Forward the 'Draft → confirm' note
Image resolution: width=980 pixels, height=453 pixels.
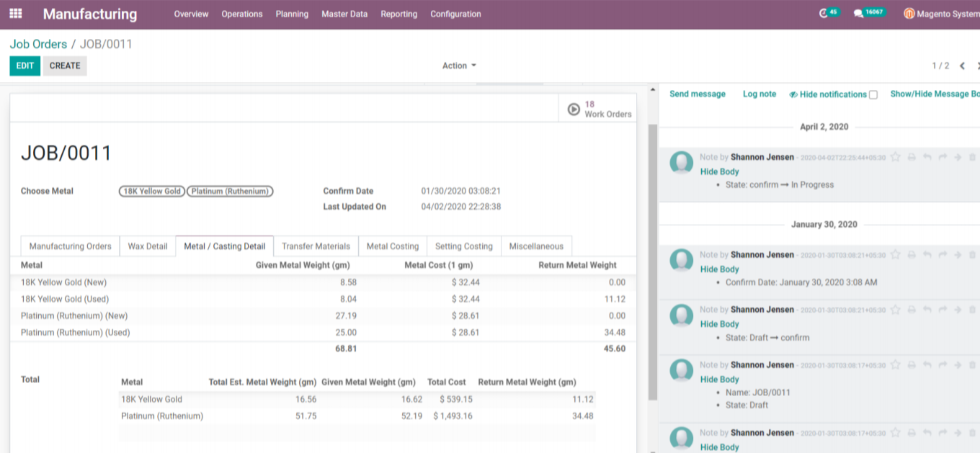[943, 310]
